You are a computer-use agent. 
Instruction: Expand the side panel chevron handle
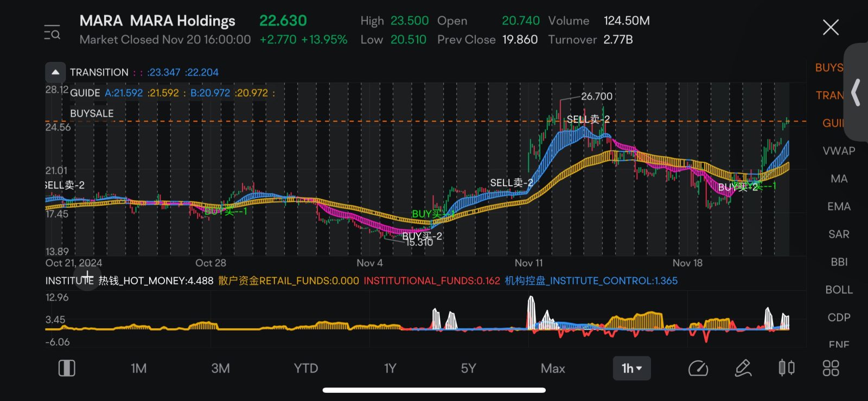(856, 92)
